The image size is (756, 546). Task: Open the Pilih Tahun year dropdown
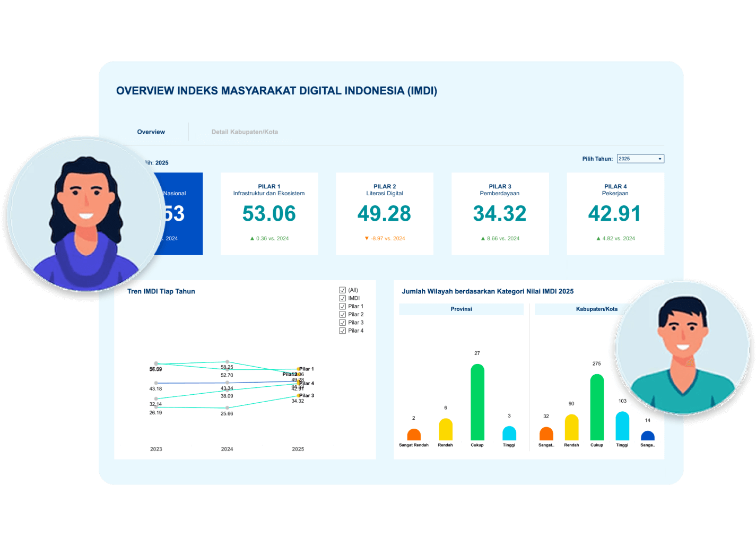tap(640, 159)
